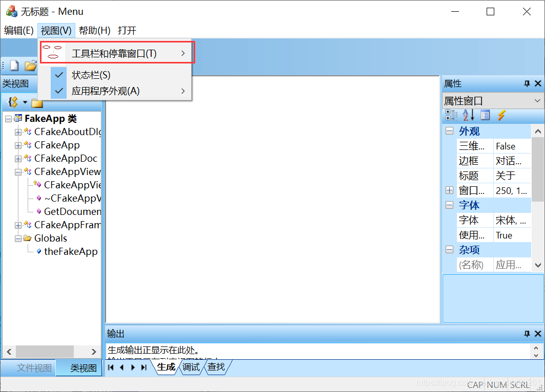The width and height of the screenshot is (545, 392).
Task: Click properties scrollbar down arrow
Action: coord(538,265)
